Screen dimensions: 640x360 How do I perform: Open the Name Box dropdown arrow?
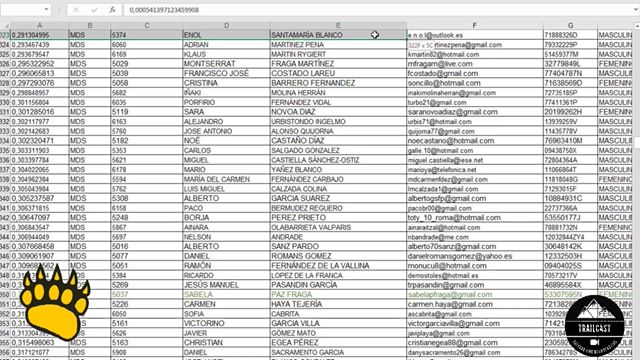point(46,9)
